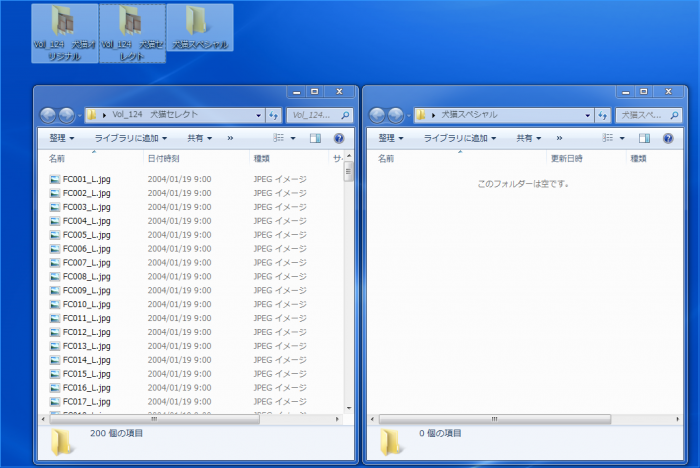Change view icon in 犬猫スペシャル window
This screenshot has height=468, width=700.
(608, 138)
